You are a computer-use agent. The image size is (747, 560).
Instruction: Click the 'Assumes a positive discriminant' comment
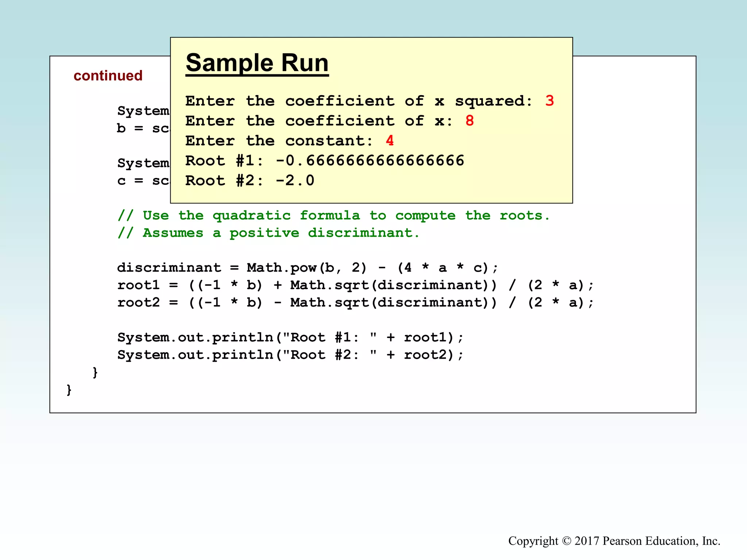coord(268,233)
